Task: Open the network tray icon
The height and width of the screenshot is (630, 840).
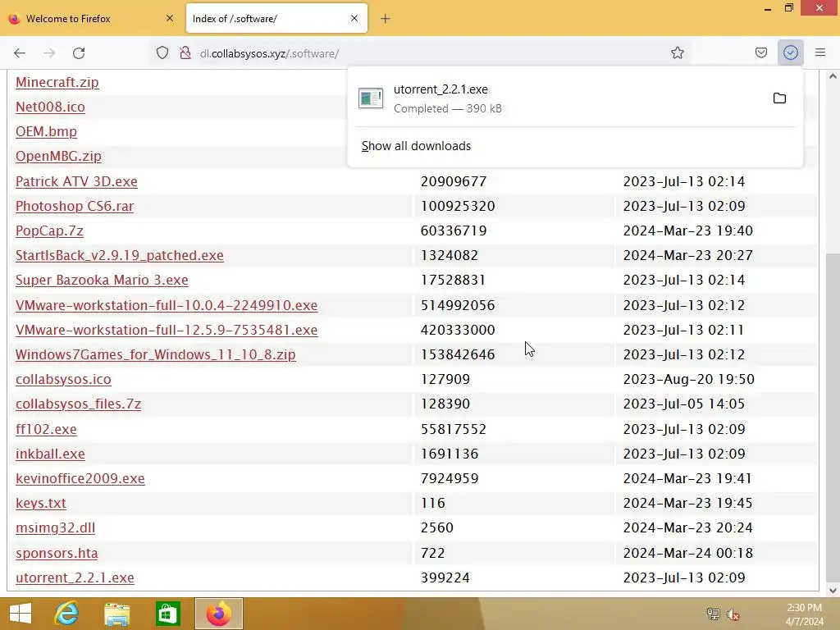Action: pos(713,614)
